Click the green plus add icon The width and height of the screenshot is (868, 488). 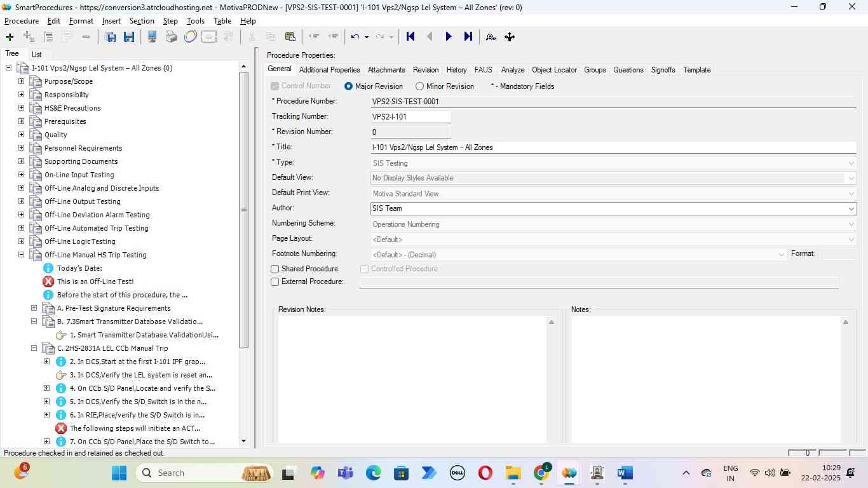10,37
